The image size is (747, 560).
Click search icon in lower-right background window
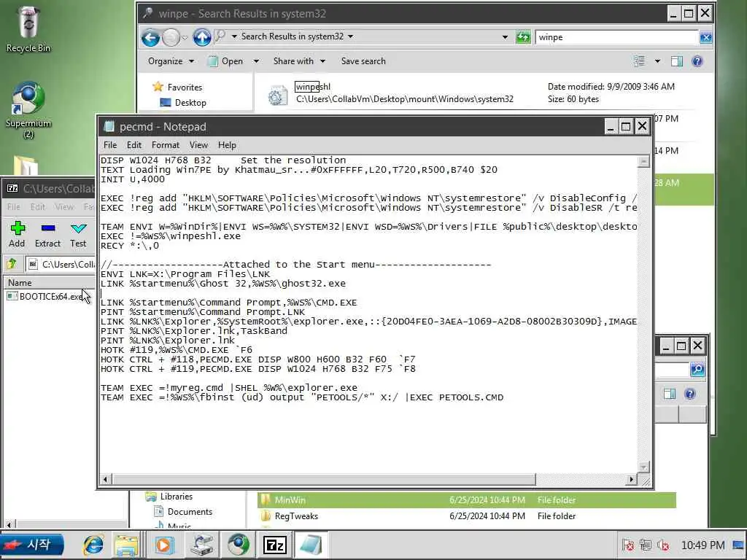point(697,369)
